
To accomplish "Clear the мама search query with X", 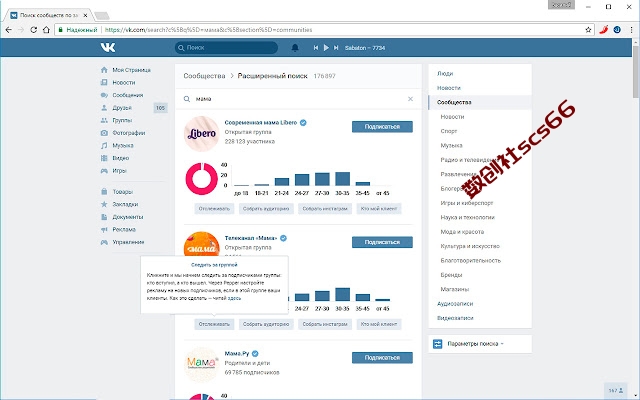I will coord(410,99).
